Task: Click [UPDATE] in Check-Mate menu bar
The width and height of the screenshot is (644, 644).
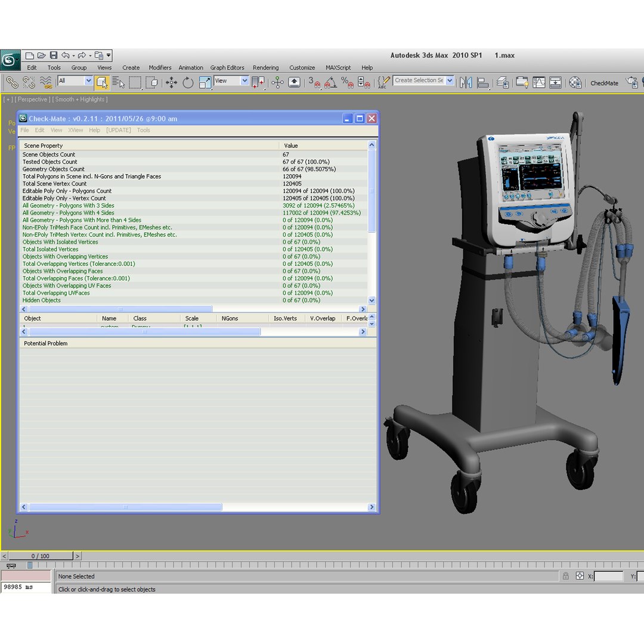Action: pyautogui.click(x=118, y=130)
